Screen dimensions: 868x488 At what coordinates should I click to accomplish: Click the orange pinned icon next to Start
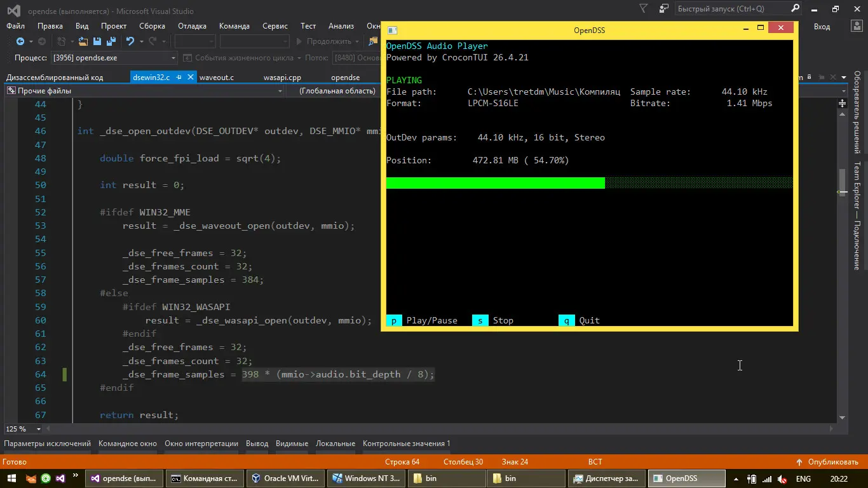(x=31, y=478)
